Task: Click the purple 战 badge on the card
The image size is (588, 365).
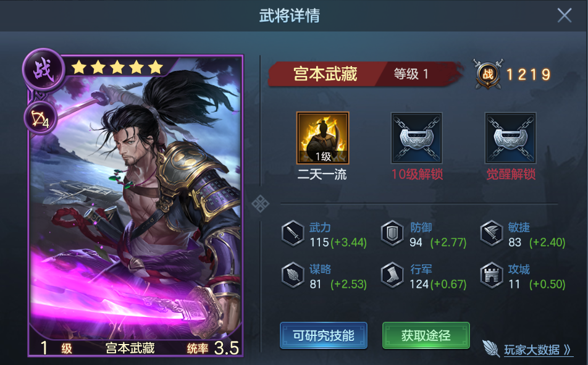Action: [44, 70]
